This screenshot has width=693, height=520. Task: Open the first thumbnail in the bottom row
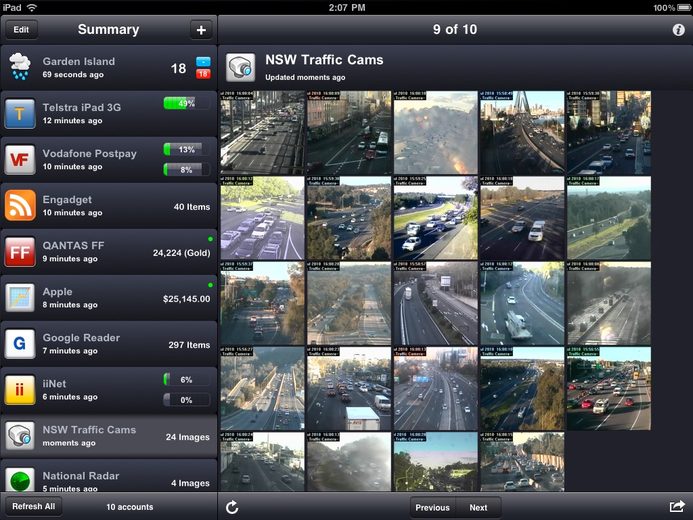[x=263, y=462]
